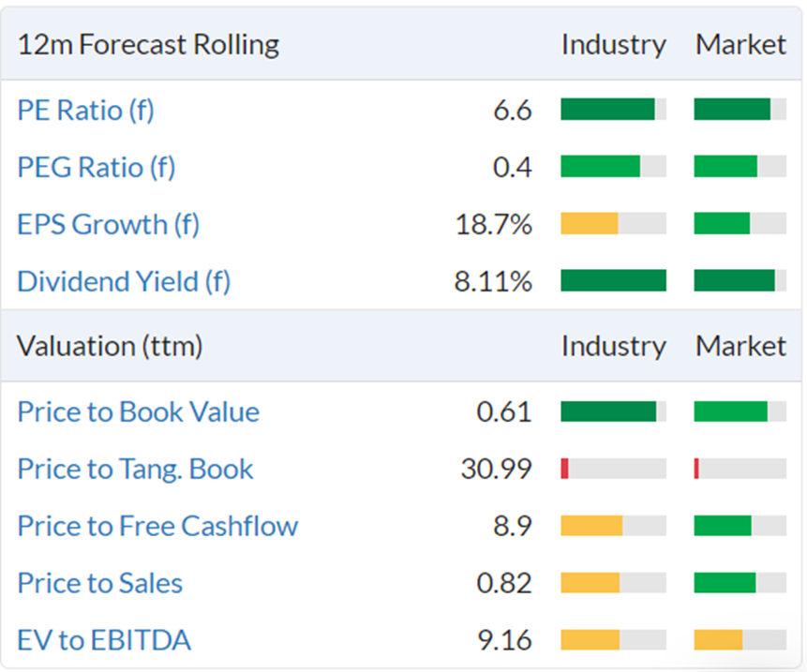The height and width of the screenshot is (672, 807).
Task: Open the EV to EBITDA link
Action: point(104,640)
